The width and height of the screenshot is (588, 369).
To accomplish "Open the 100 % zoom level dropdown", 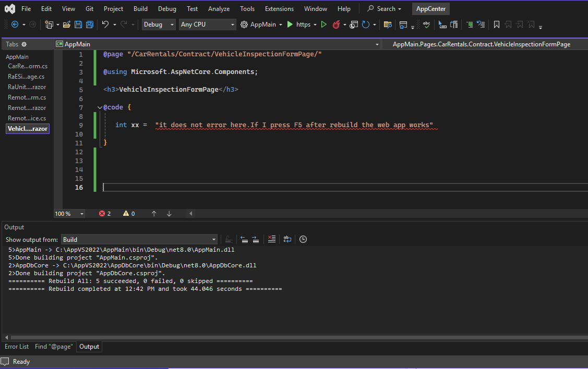I will (69, 214).
